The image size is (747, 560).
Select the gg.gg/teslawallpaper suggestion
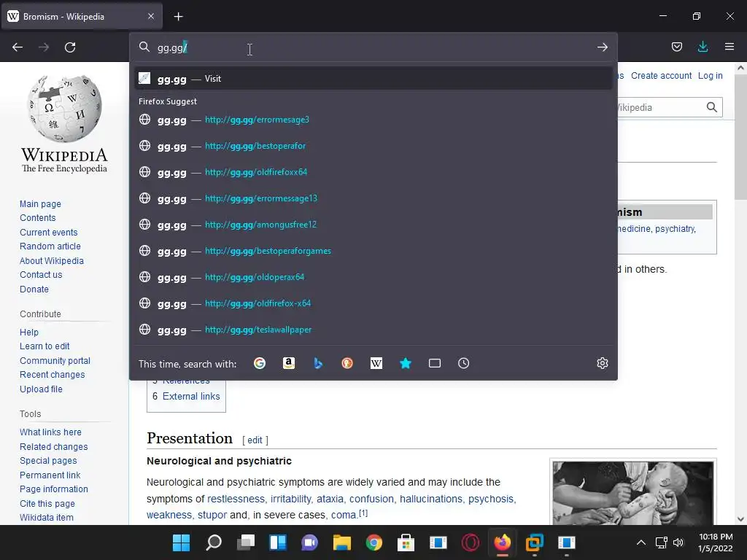click(373, 329)
